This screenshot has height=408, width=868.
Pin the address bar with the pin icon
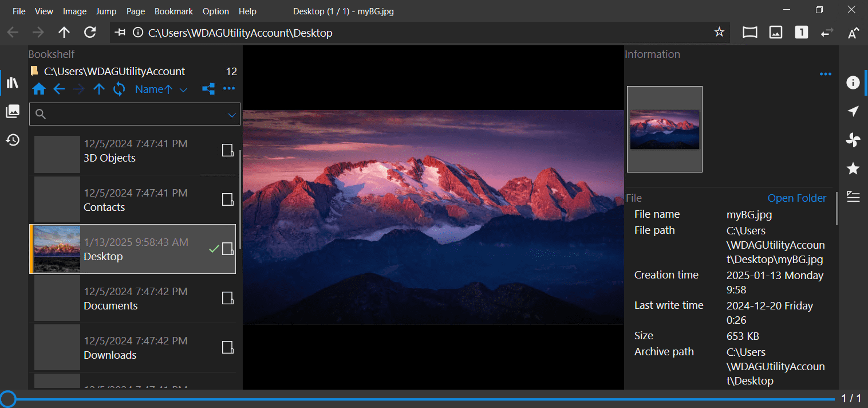coord(120,33)
